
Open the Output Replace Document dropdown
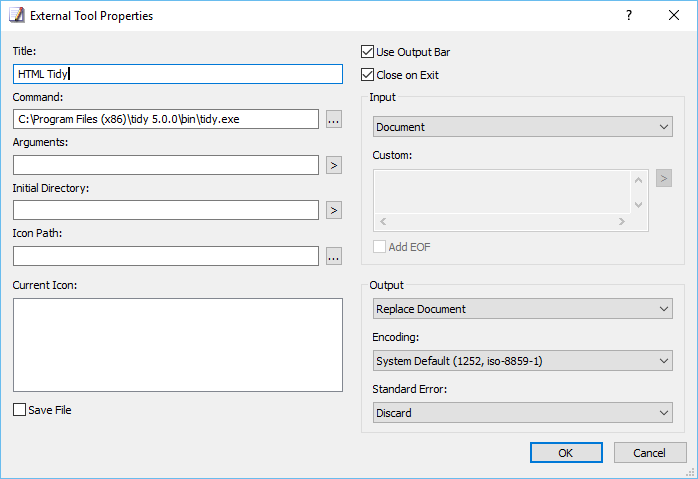(523, 309)
